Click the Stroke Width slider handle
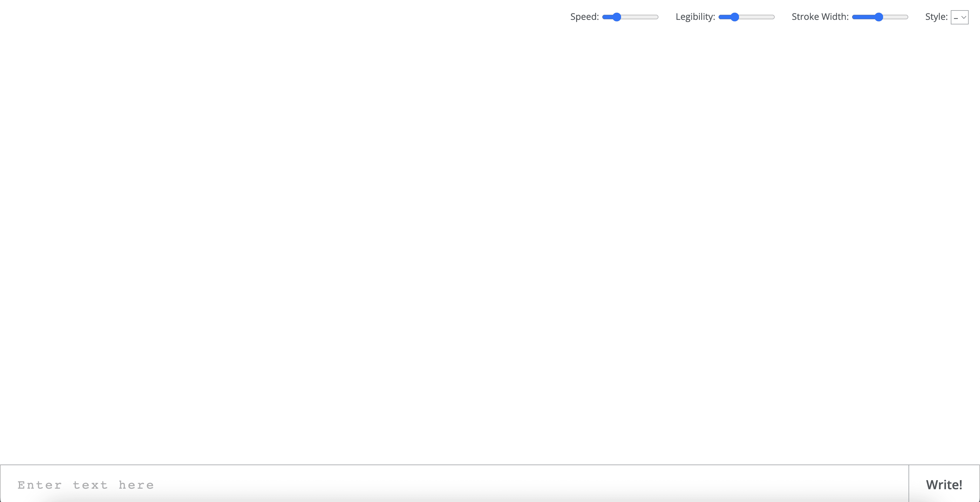This screenshot has height=502, width=980. pyautogui.click(x=878, y=17)
